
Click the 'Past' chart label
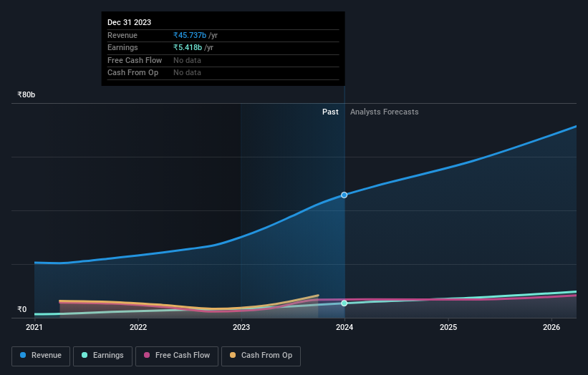click(x=330, y=112)
